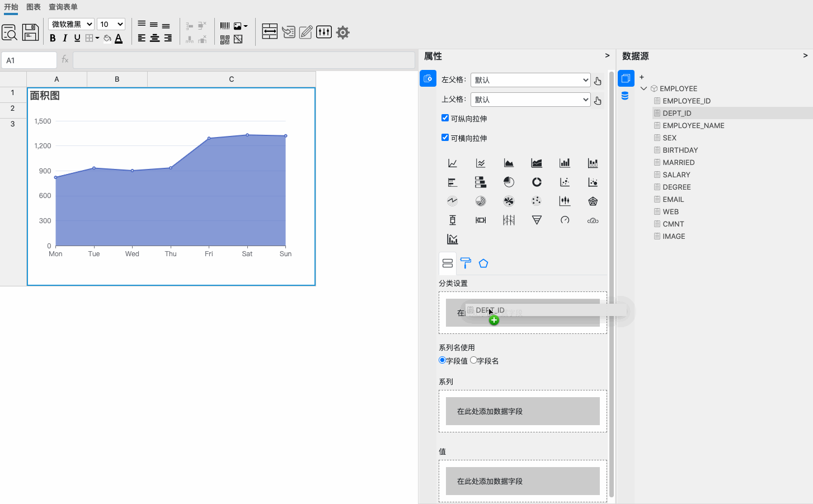Select the pie chart type icon
This screenshot has width=813, height=504.
(x=509, y=182)
